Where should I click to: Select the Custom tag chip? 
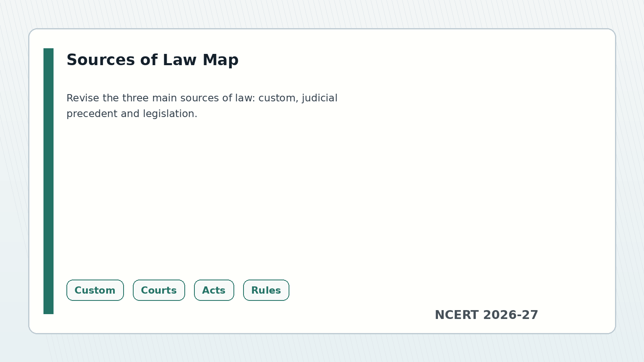(x=95, y=290)
